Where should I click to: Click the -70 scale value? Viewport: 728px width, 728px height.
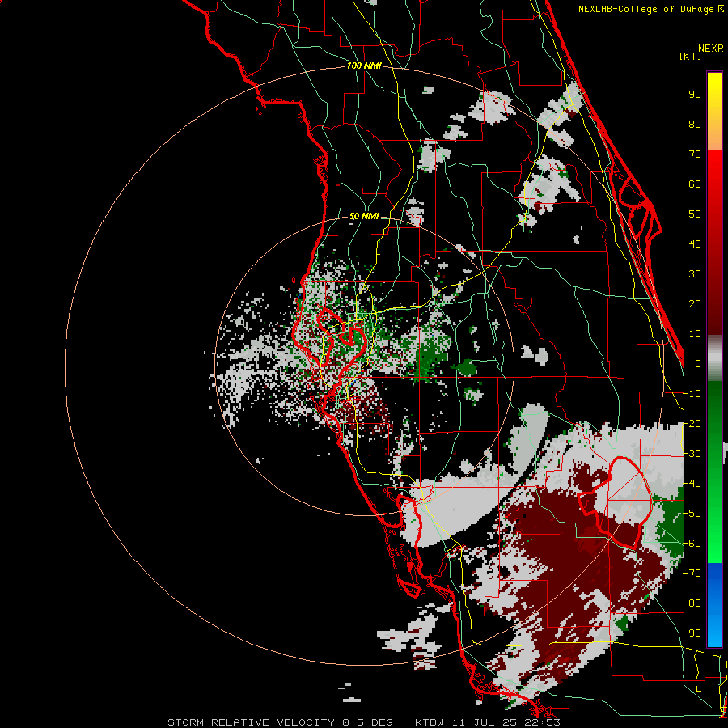pyautogui.click(x=692, y=574)
